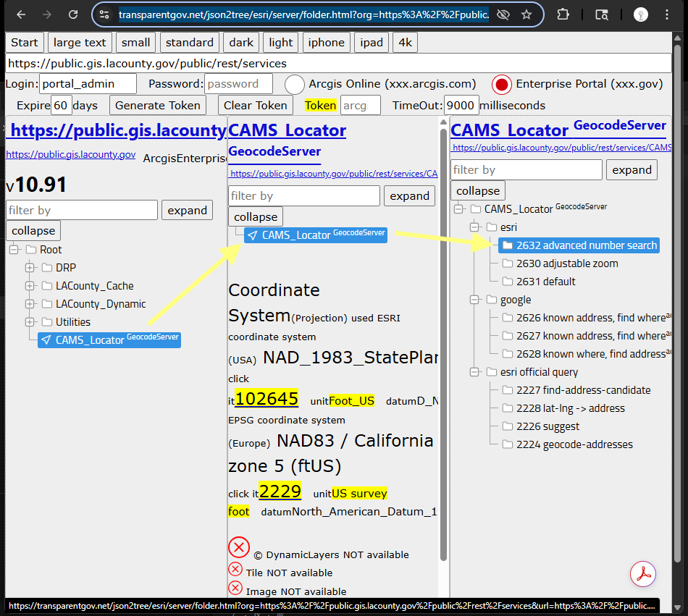The height and width of the screenshot is (616, 688).
Task: Go back with browser back arrow
Action: click(x=21, y=15)
